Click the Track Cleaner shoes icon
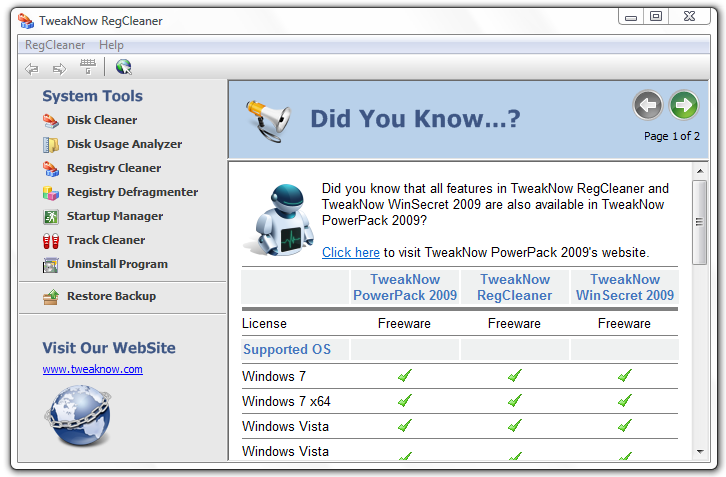The height and width of the screenshot is (477, 726). [x=50, y=241]
